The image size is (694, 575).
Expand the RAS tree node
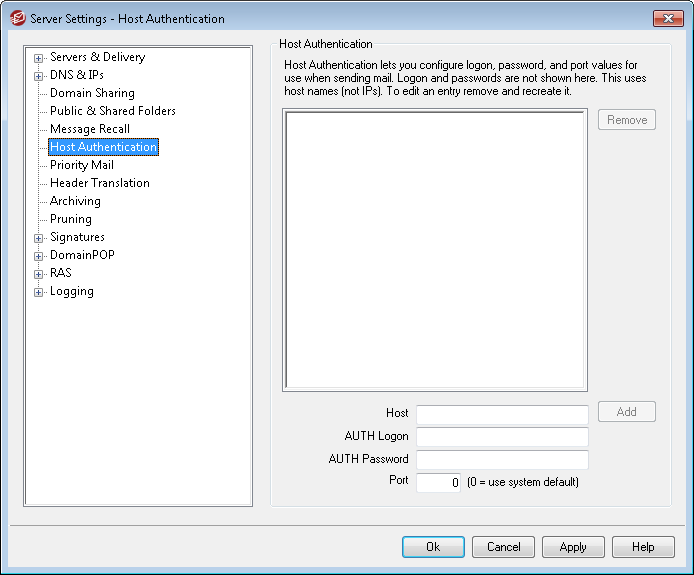point(39,274)
